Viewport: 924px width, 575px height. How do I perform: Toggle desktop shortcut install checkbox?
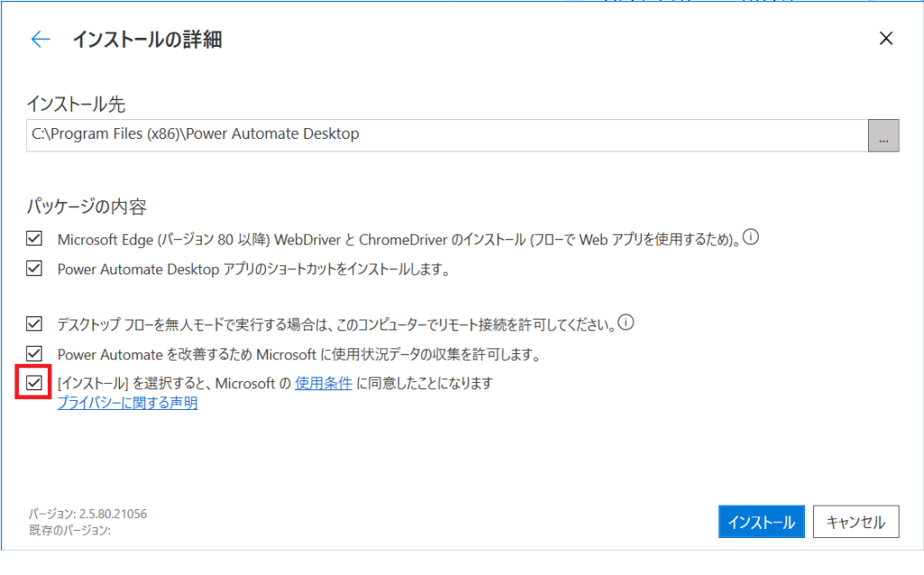(x=34, y=268)
